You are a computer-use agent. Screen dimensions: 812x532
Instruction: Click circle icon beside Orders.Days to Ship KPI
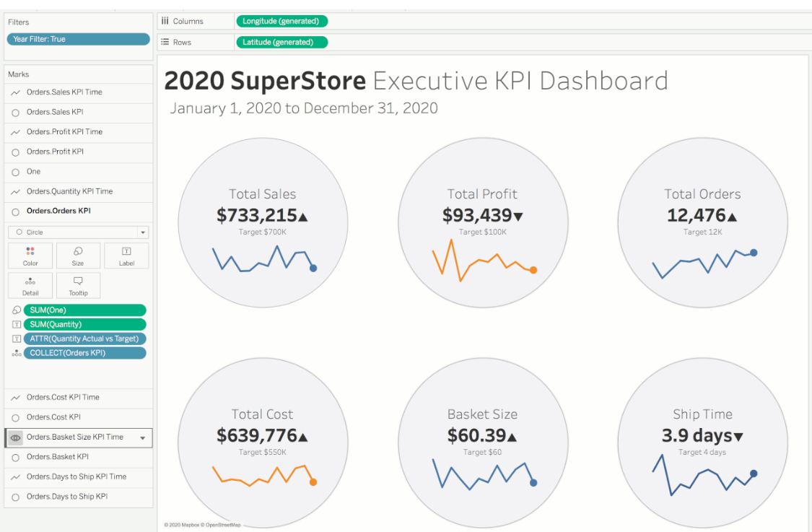click(x=16, y=497)
